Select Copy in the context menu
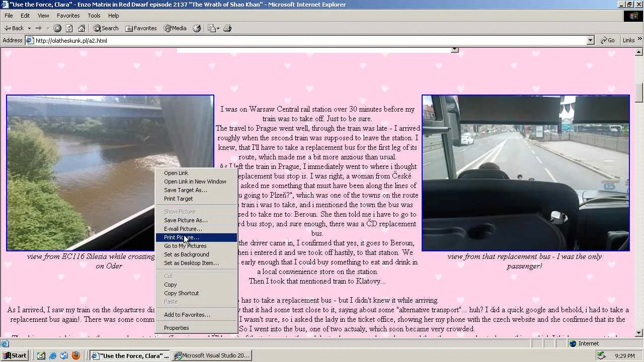 click(196, 285)
